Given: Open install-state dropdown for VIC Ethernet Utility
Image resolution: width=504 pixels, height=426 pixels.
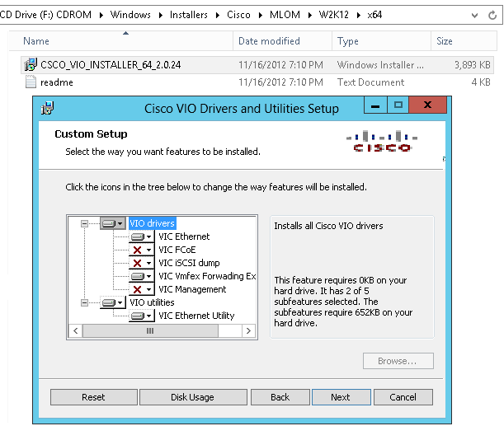Looking at the screenshot, I should tap(141, 316).
